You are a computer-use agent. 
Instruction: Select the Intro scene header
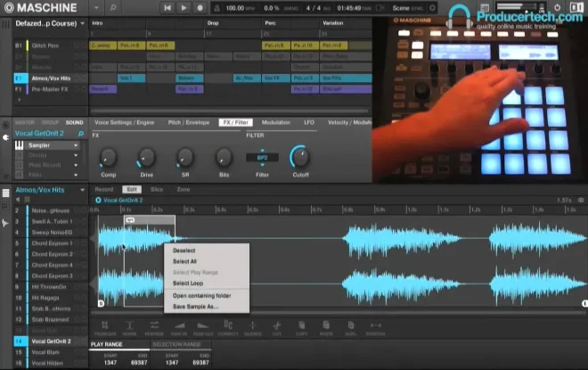coord(97,23)
